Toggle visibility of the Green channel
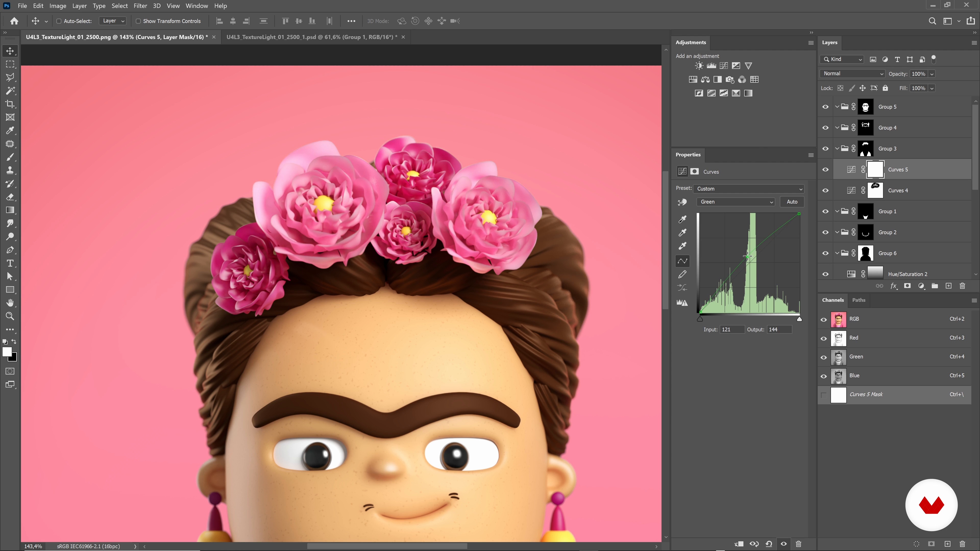 pos(824,357)
